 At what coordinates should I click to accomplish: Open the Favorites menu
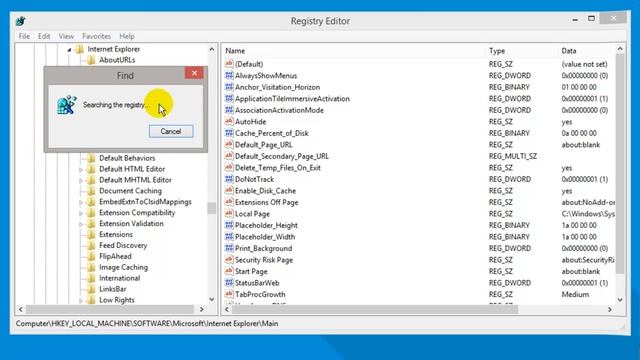tap(96, 36)
